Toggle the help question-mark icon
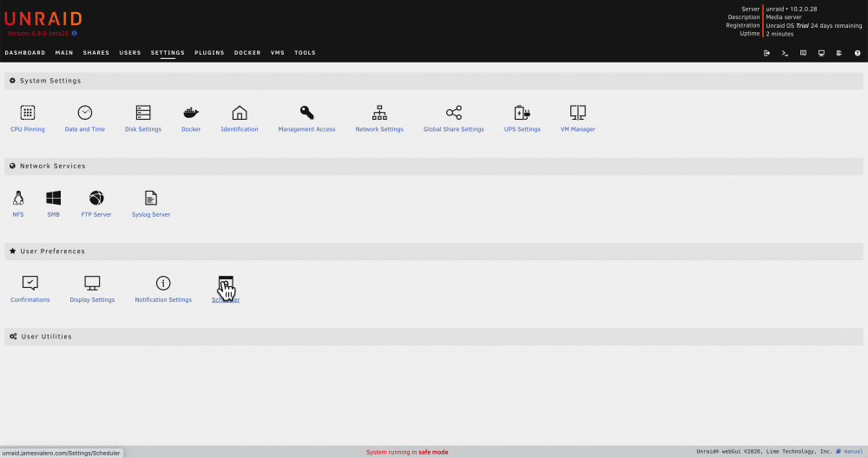The height and width of the screenshot is (458, 868). pos(858,53)
